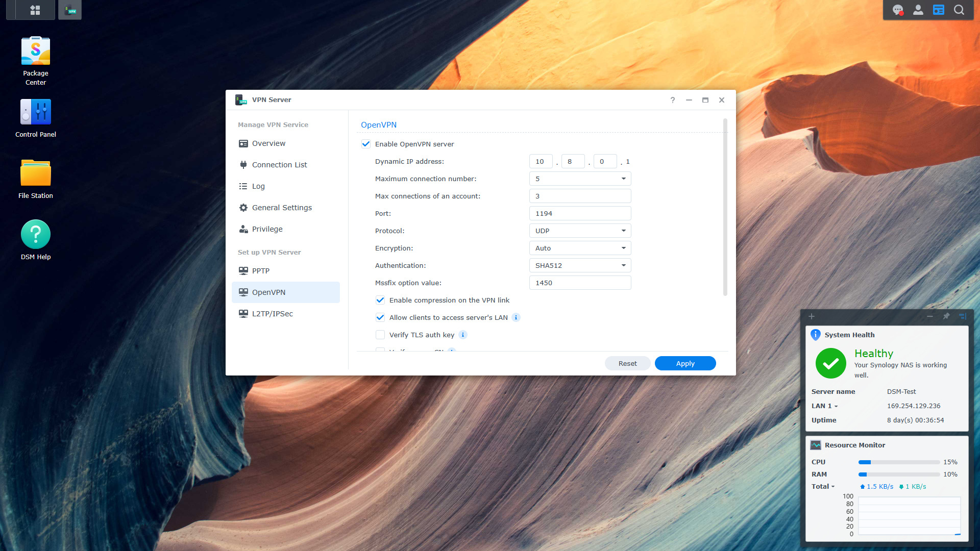The image size is (980, 551).
Task: Open the notifications chat bubble icon
Action: (x=898, y=10)
